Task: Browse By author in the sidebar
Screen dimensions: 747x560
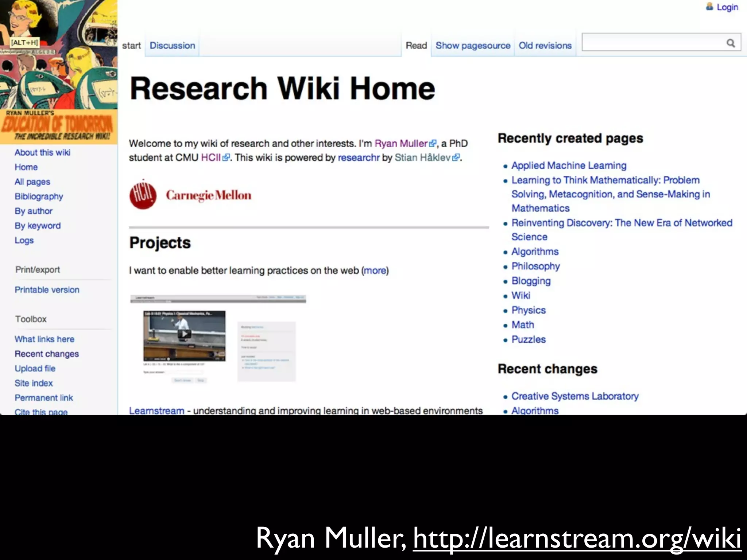Action: point(34,211)
